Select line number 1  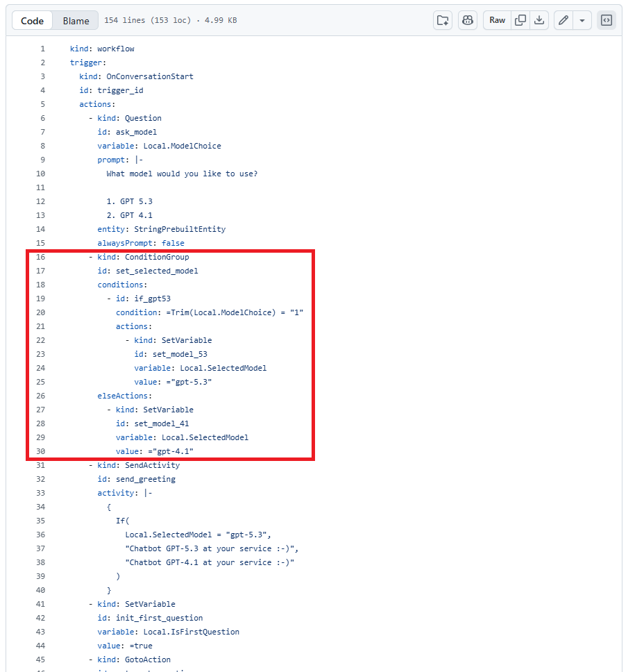tap(42, 49)
